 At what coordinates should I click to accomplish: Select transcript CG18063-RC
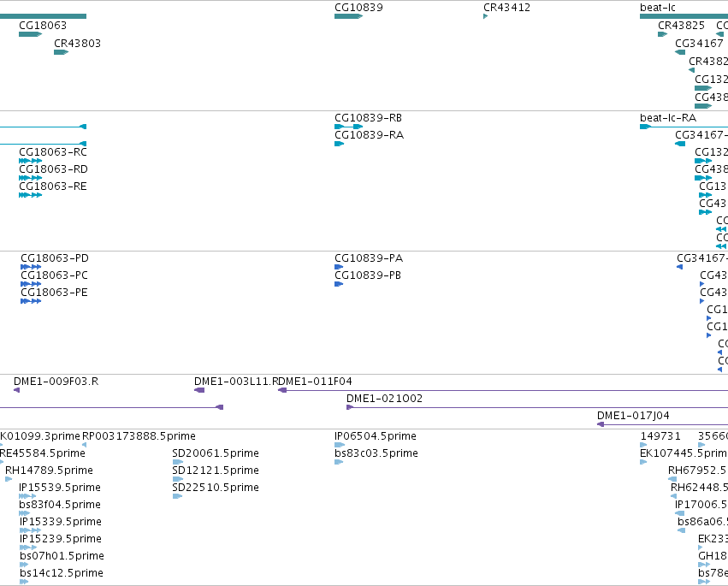(53, 151)
